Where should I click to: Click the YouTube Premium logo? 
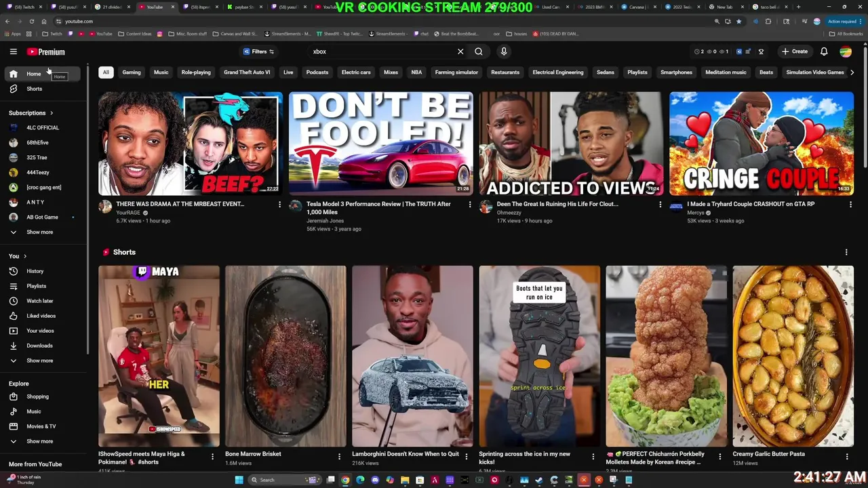tap(46, 52)
